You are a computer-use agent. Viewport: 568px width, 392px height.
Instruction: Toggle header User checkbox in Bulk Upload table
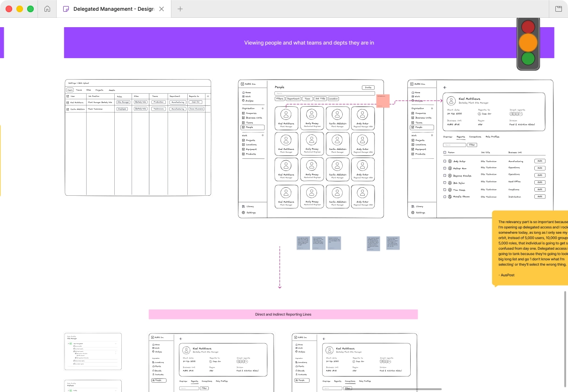[x=67, y=96]
